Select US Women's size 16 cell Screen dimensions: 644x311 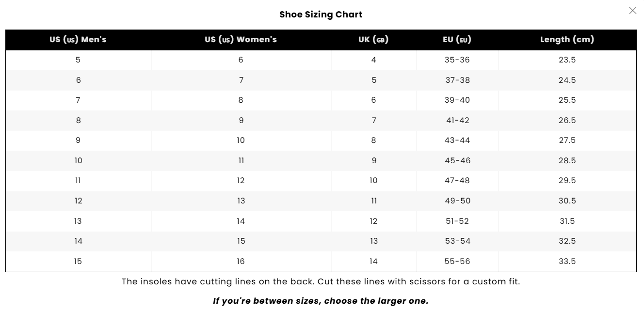click(x=241, y=261)
